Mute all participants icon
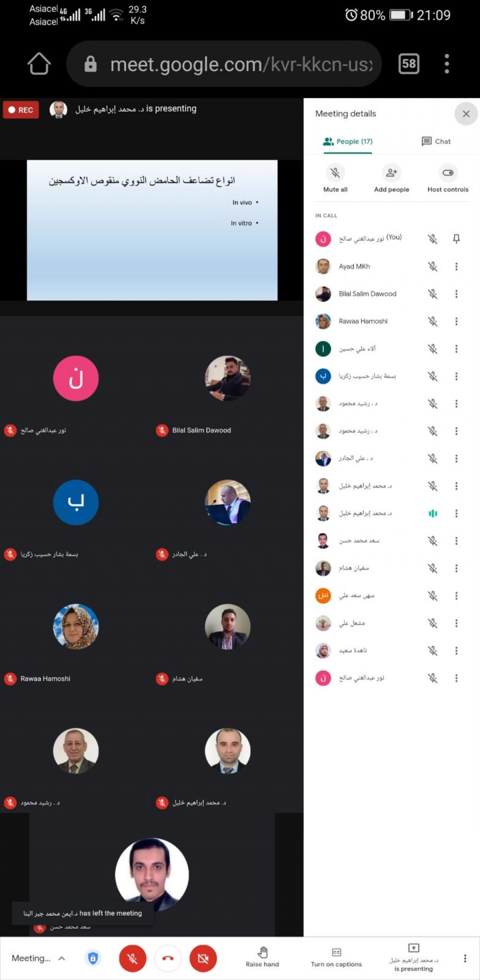Viewport: 480px width, 980px height. pyautogui.click(x=335, y=173)
